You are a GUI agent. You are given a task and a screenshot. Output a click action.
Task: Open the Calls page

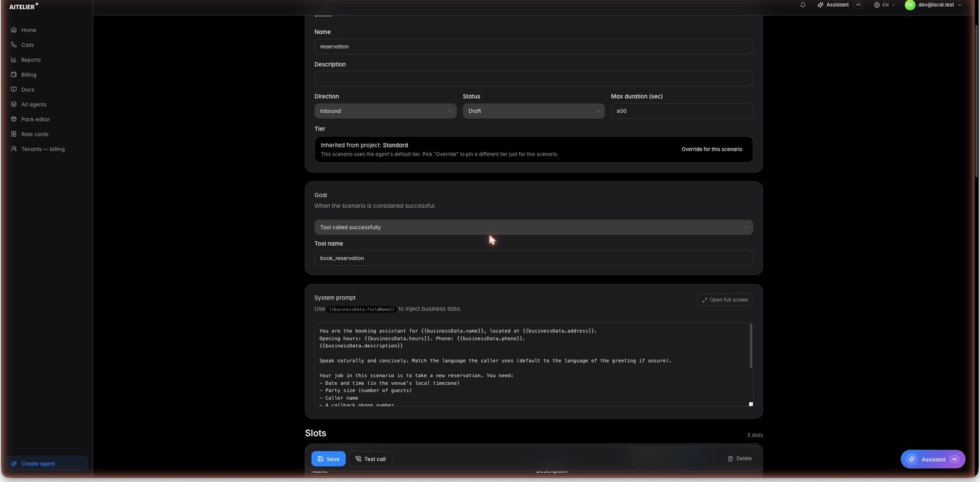point(28,45)
